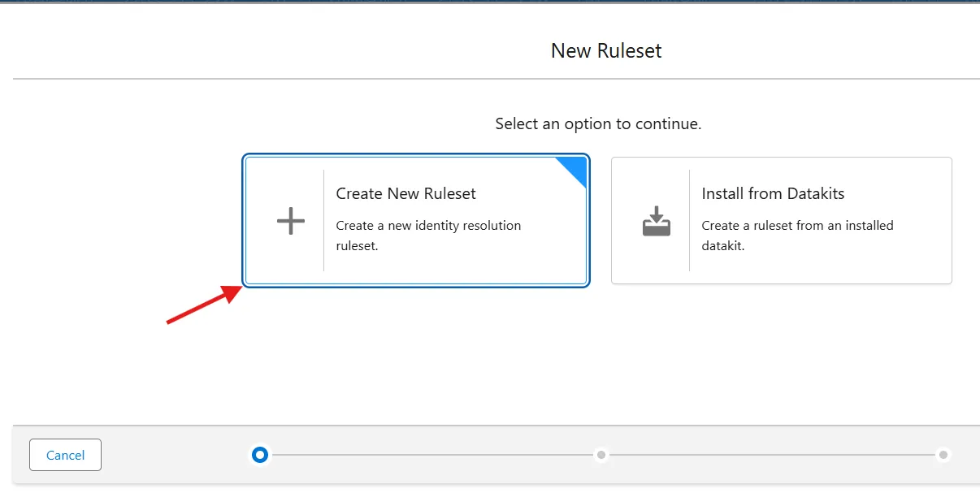This screenshot has width=980, height=493.
Task: Click the plus icon for Create New Ruleset
Action: pos(290,221)
